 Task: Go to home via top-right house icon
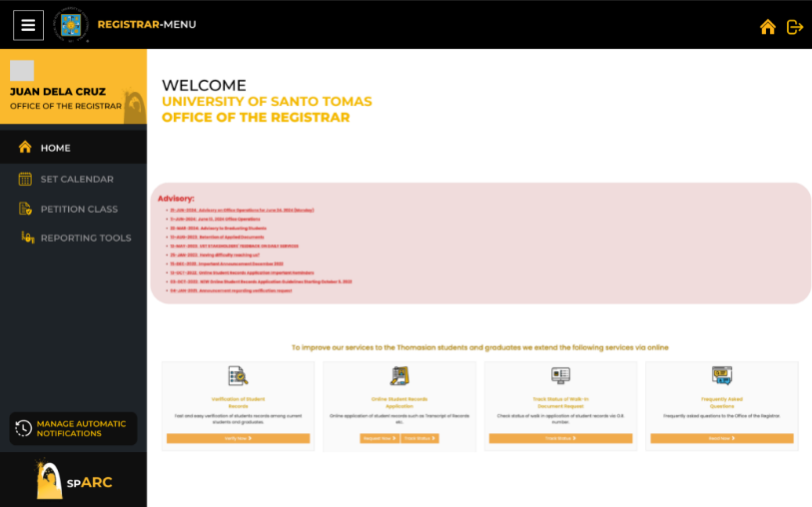767,26
